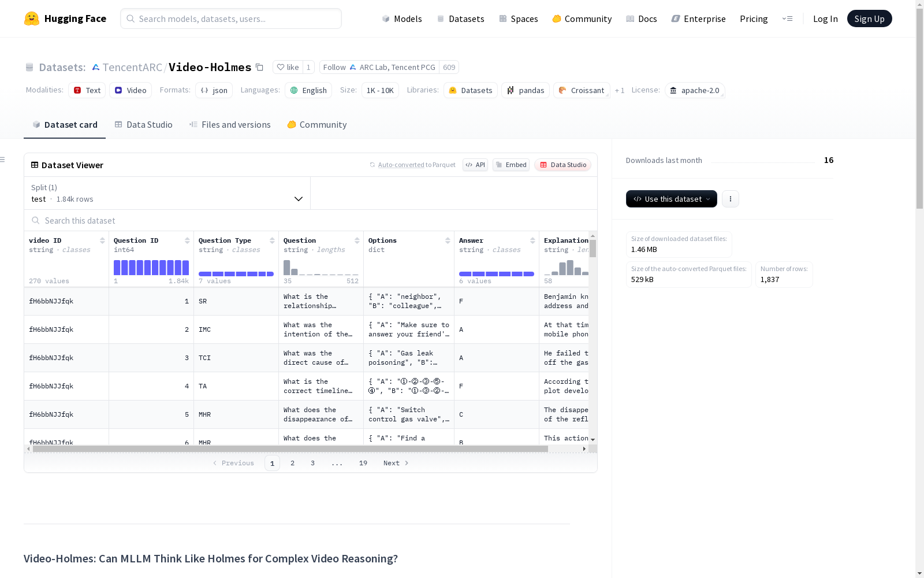Sort by Question ID column arrows

point(187,240)
